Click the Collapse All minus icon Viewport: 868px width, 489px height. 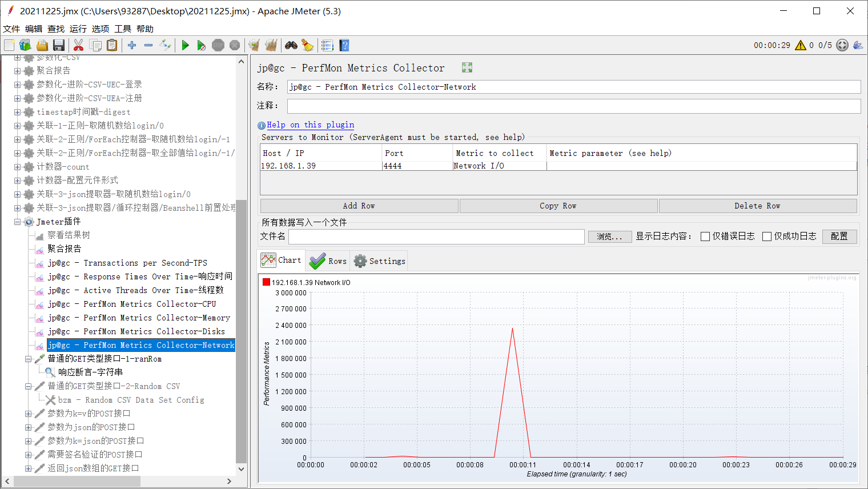tap(148, 45)
